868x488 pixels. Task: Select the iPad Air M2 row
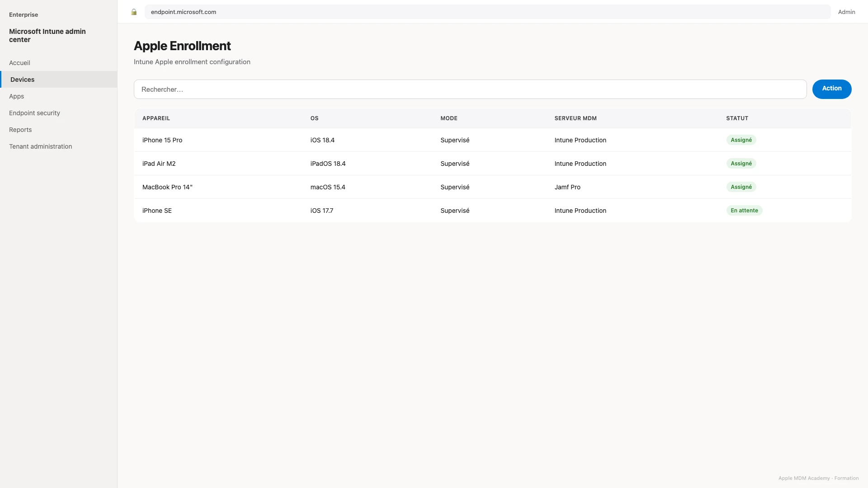point(492,164)
